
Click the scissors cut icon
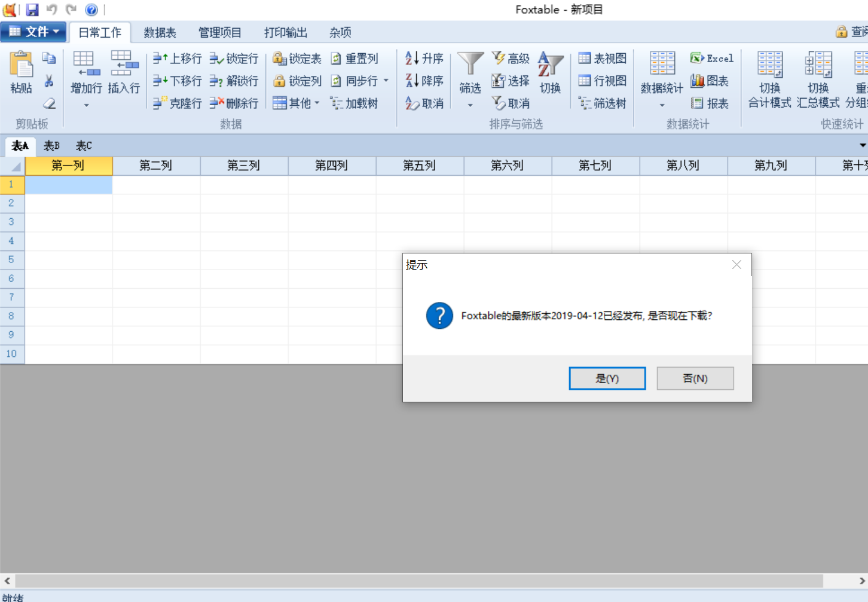click(49, 81)
